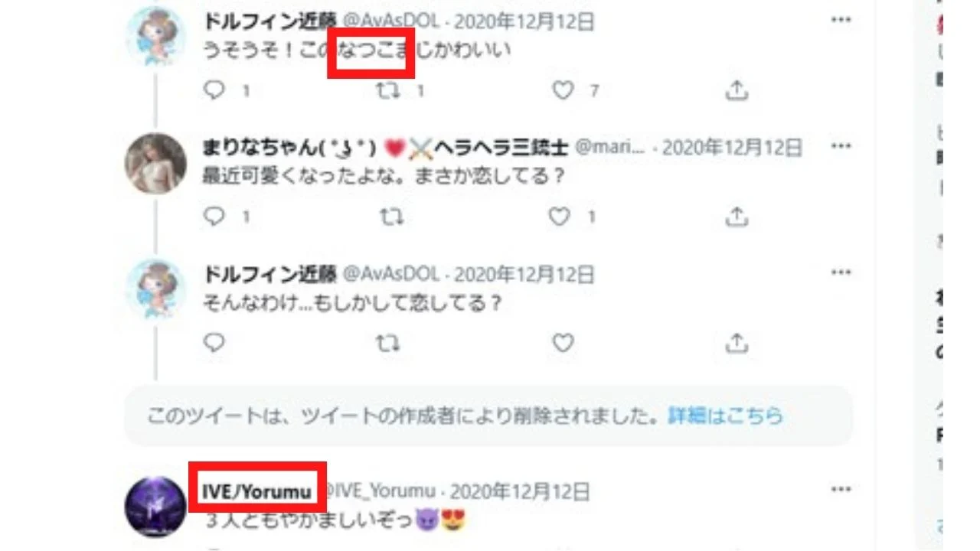Retweet まりなちゃん's 最近可愛くなったよな tweet
Viewport: 980px width, 551px height.
click(390, 217)
